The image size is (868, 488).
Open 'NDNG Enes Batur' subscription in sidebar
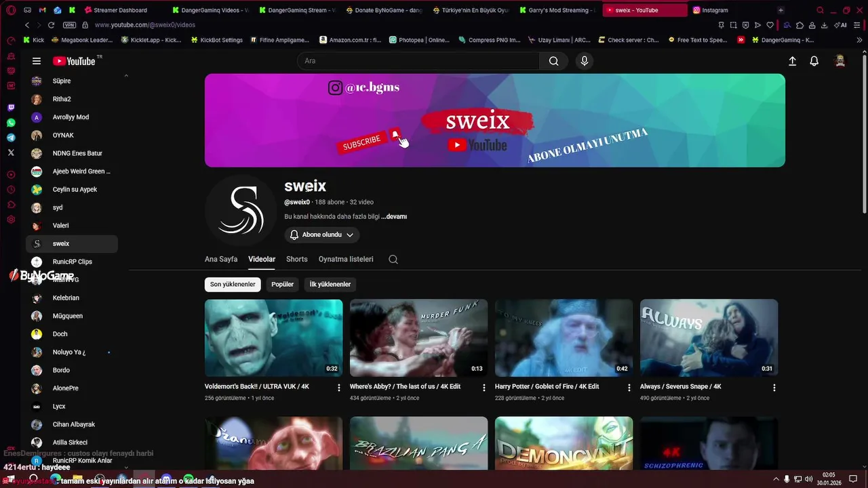(72, 153)
